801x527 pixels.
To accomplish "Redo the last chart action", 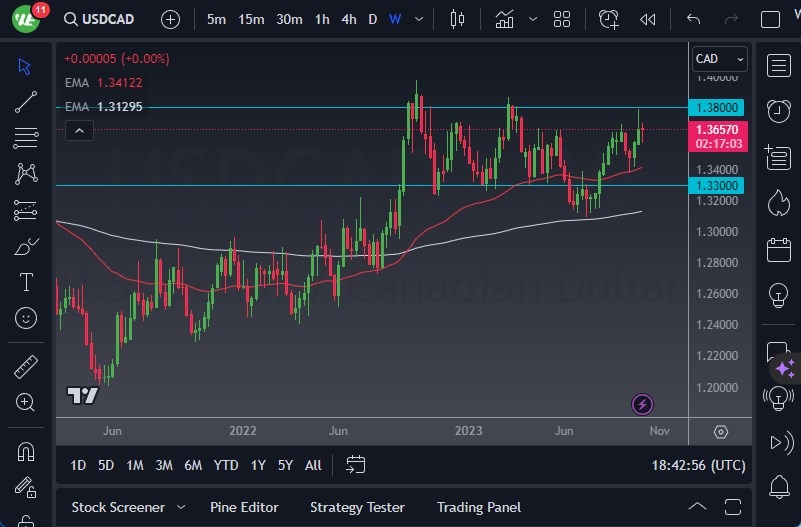I will (x=732, y=19).
